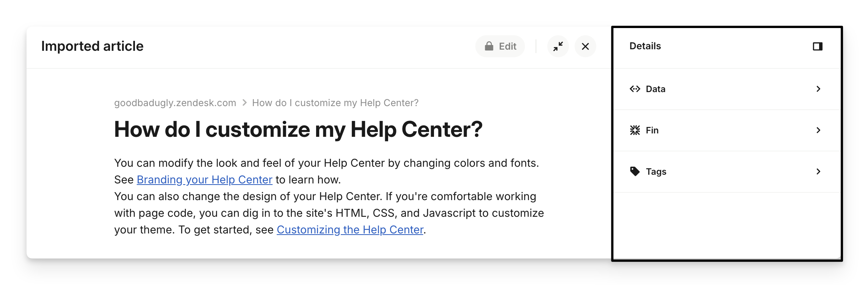Follow the Customizing the Help Center link
Viewport: 868px width, 285px height.
click(x=350, y=230)
